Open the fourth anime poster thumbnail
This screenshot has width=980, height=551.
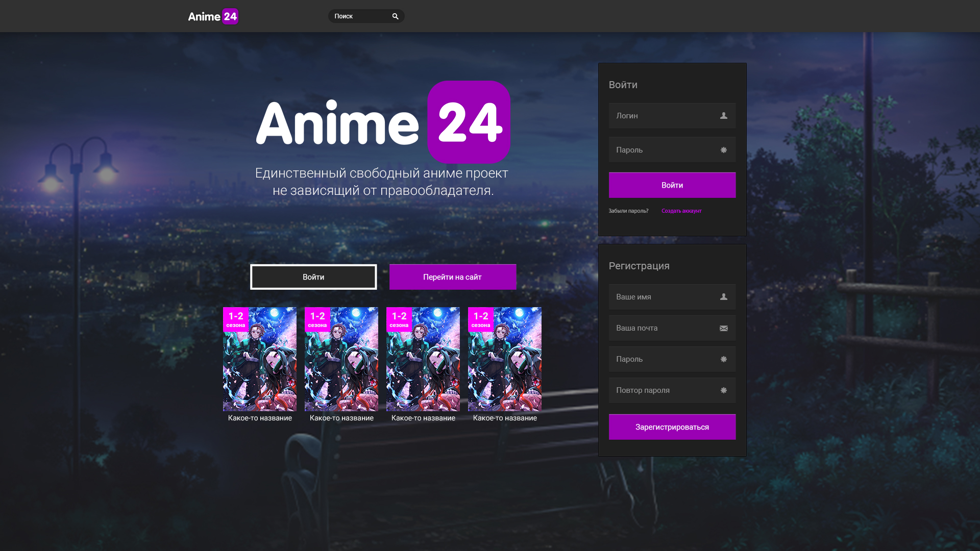pos(505,359)
